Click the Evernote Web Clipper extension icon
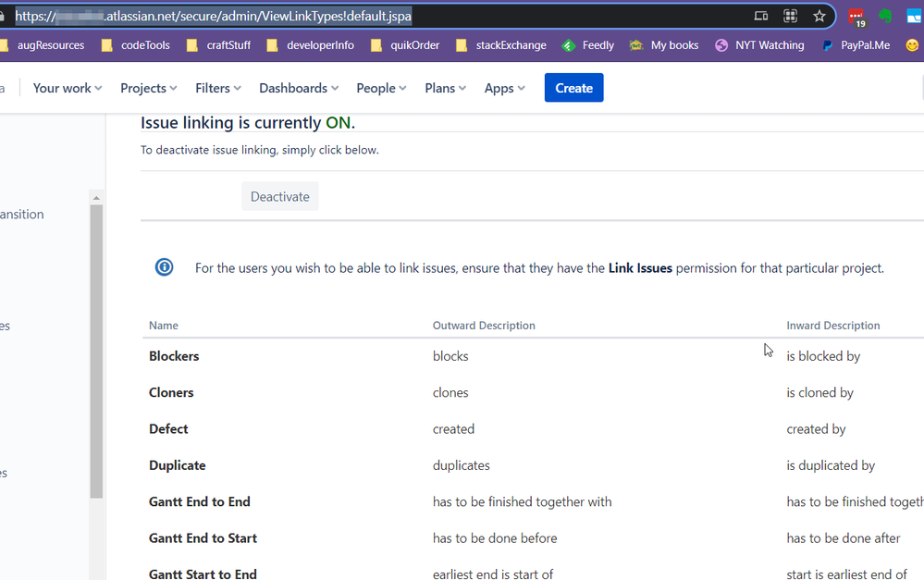Screen dimensions: 924x580 click(884, 14)
